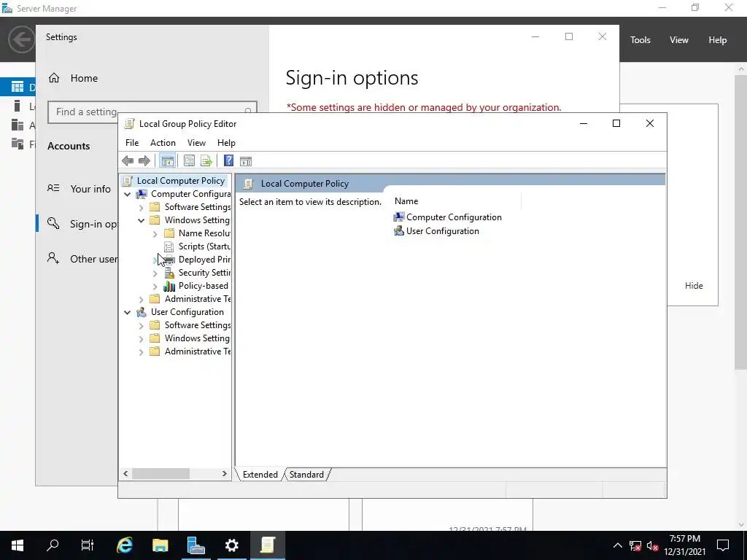747x560 pixels.
Task: Go back using toolbar Back arrow
Action: pyautogui.click(x=128, y=161)
